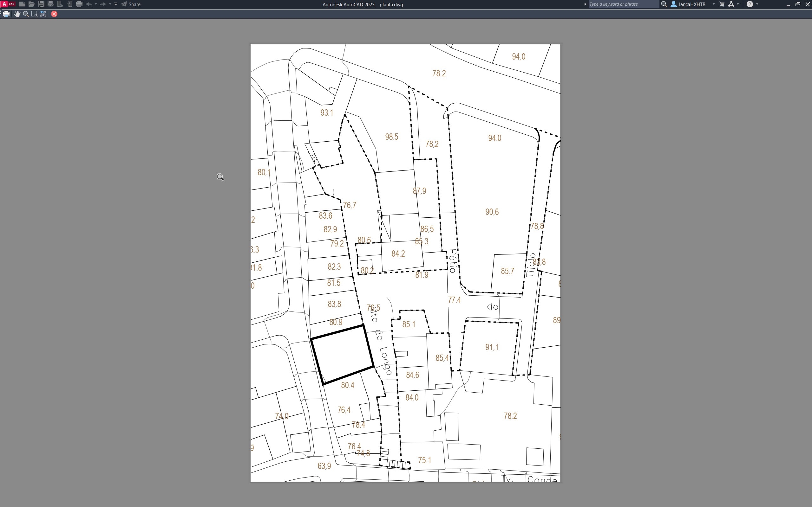Expand the Redo history dropdown arrow
This screenshot has width=812, height=507.
pyautogui.click(x=110, y=4)
